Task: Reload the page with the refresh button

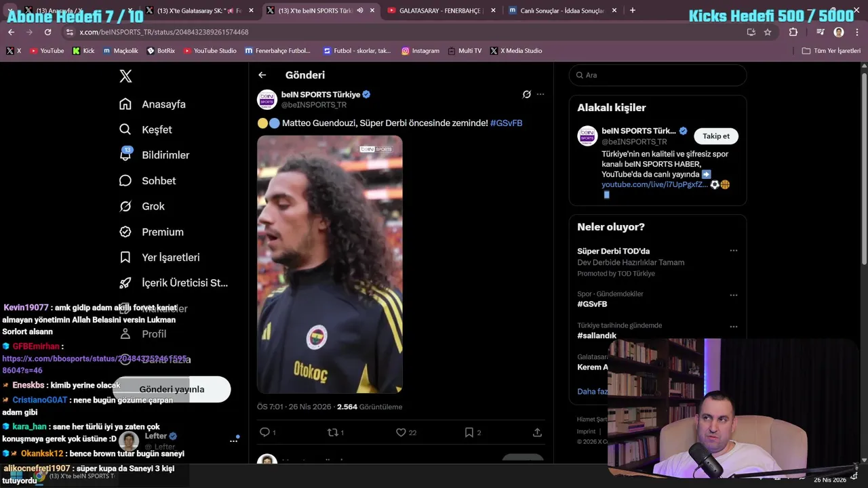Action: (x=47, y=32)
